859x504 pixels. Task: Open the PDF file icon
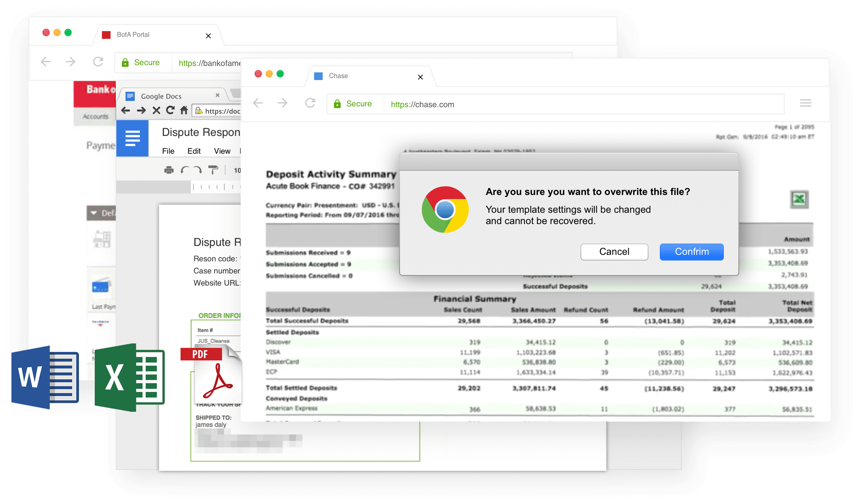(x=212, y=374)
